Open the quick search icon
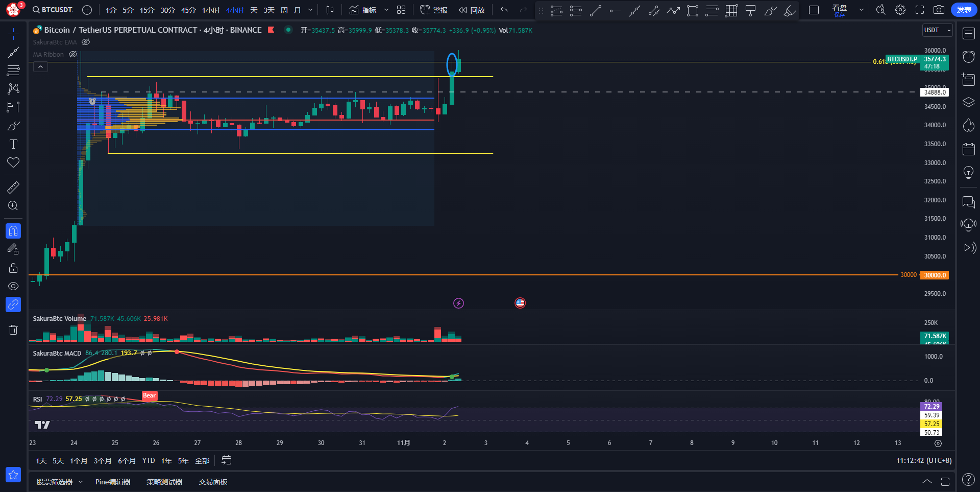 tap(880, 10)
